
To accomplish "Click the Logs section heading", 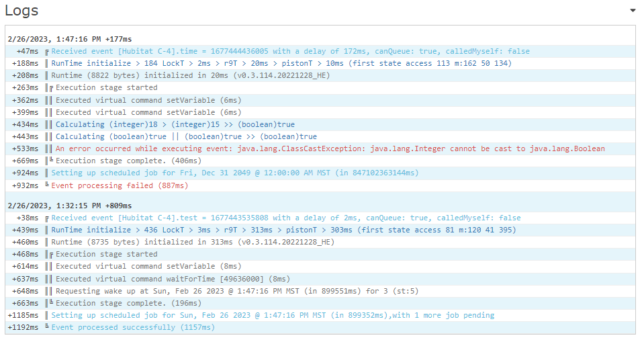I will point(21,10).
